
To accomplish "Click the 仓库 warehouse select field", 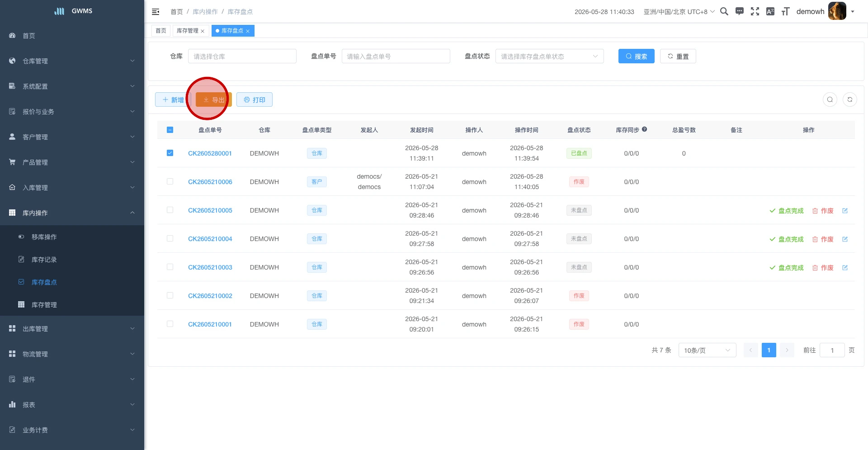I will tap(242, 56).
